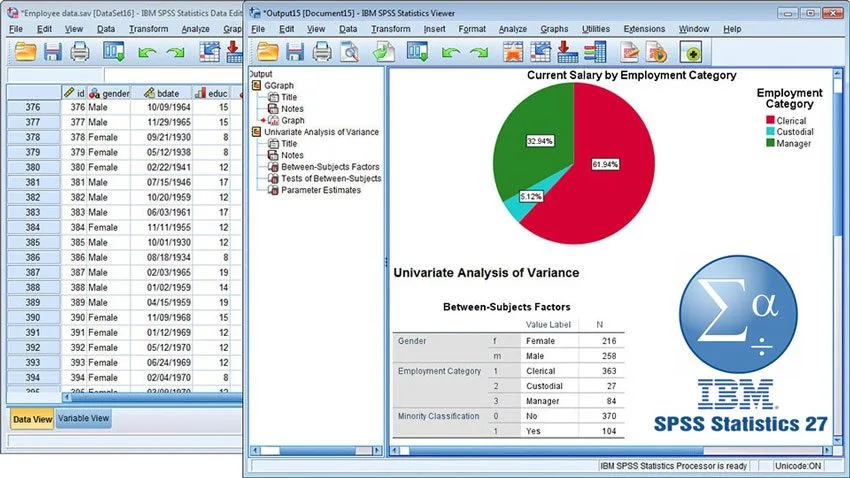
Task: Click Go to Case icon in Viewer toolbar
Action: [x=540, y=52]
